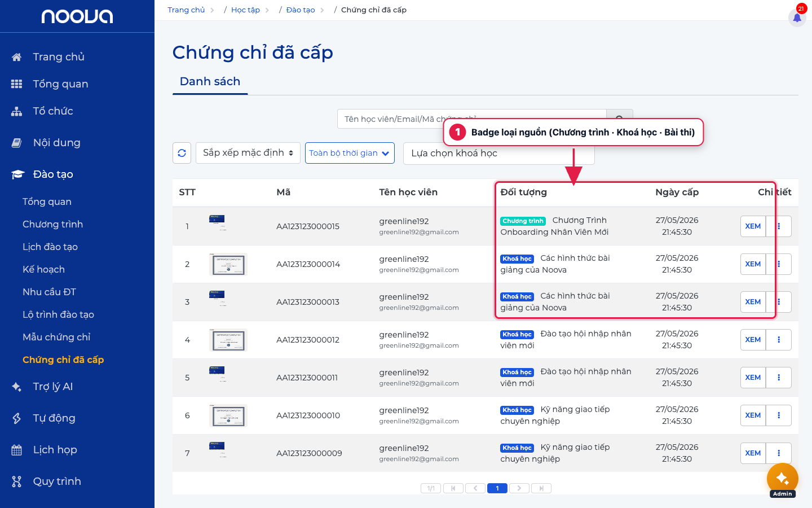This screenshot has width=812, height=508.
Task: Open the Nhu cầu ĐT submenu item
Action: [49, 292]
